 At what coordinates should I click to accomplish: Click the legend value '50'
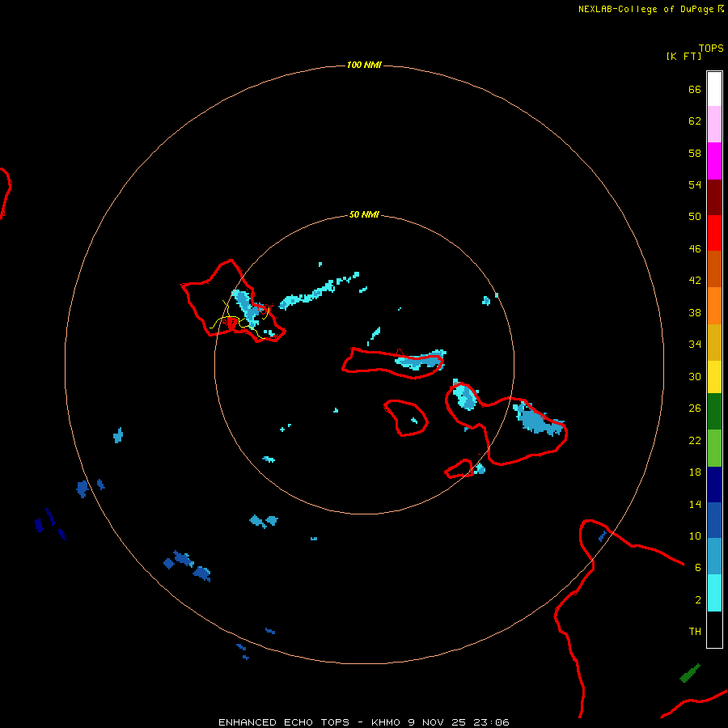click(x=695, y=216)
